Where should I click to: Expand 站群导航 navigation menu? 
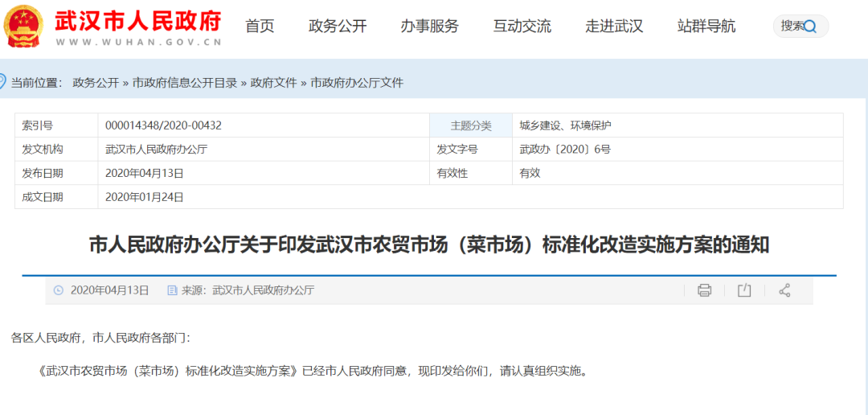(x=706, y=26)
